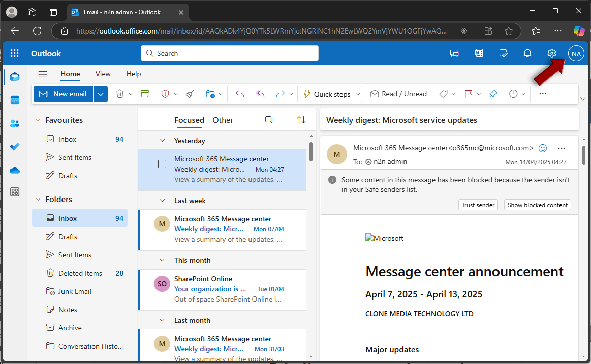Screen dimensions: 591x364
Task: Open More apps in the left rail
Action: [15, 192]
